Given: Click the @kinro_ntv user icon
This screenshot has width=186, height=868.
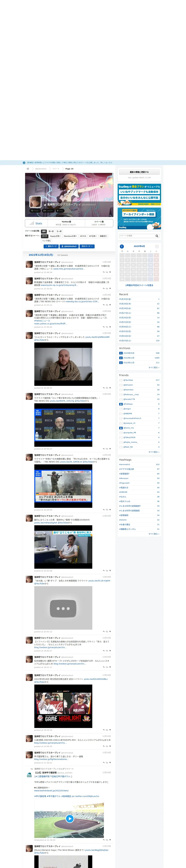Looking at the screenshot, I should point(121,428).
